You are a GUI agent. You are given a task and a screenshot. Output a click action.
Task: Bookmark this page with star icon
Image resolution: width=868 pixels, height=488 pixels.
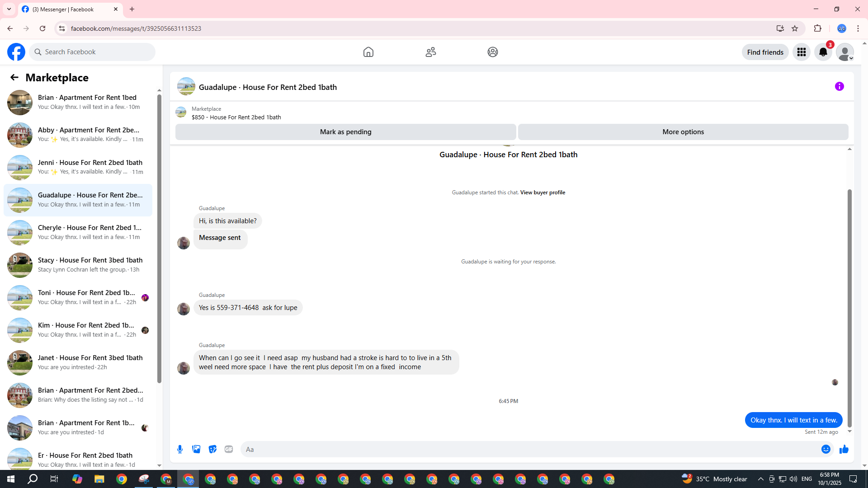[795, 28]
